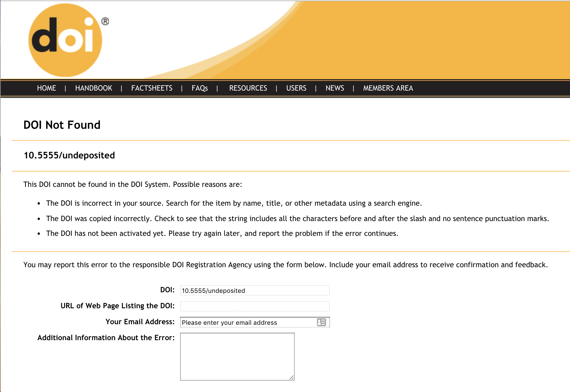Click the textarea resize handle corner

(x=291, y=377)
